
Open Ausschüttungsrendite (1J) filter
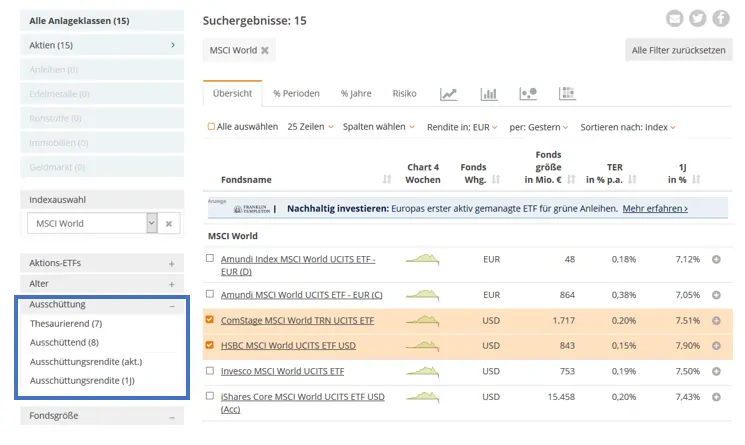click(x=82, y=381)
